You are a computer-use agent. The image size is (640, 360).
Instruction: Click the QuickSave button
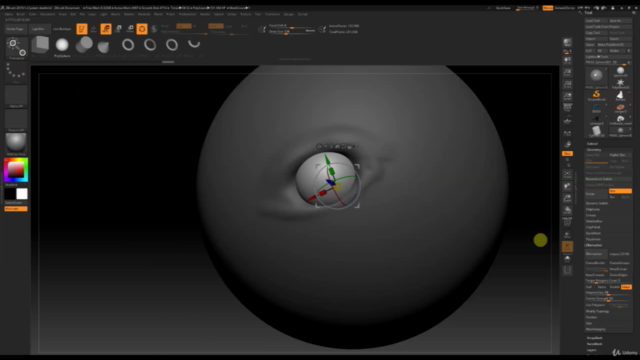(503, 8)
